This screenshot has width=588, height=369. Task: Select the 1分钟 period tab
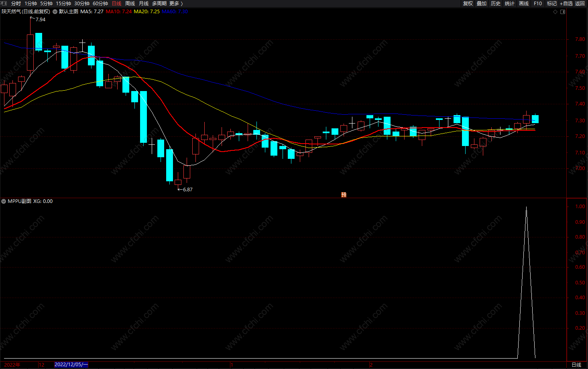(x=31, y=4)
